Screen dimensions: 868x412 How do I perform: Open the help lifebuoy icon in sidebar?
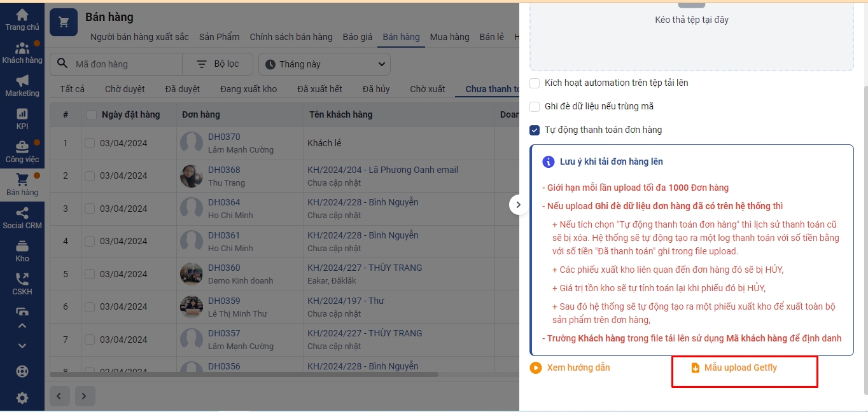click(22, 371)
